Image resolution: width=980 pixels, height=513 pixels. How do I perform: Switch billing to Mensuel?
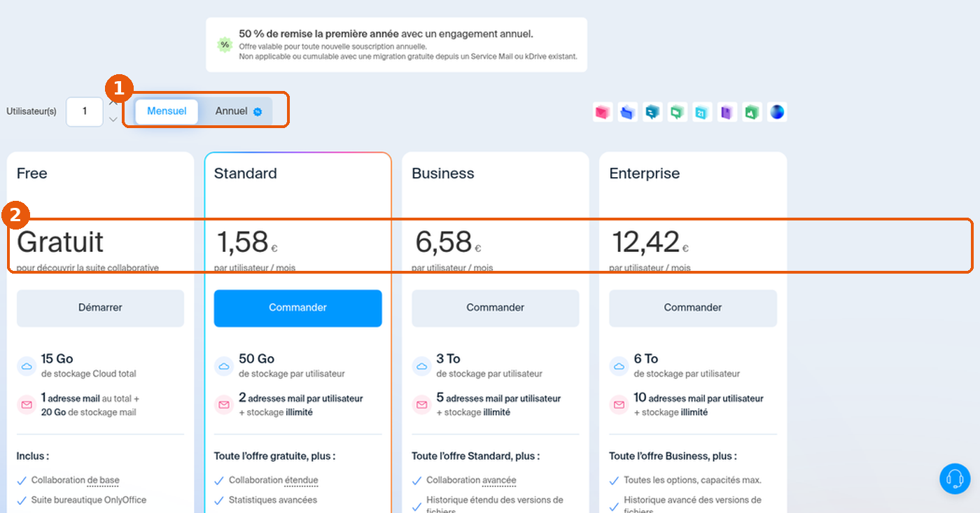tap(167, 111)
